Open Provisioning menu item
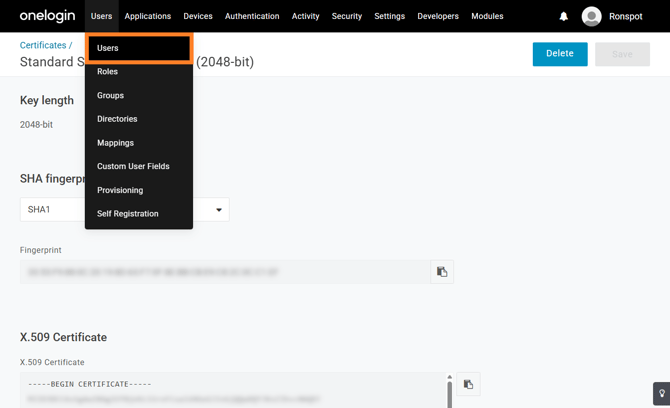This screenshot has height=408, width=670. (x=120, y=190)
